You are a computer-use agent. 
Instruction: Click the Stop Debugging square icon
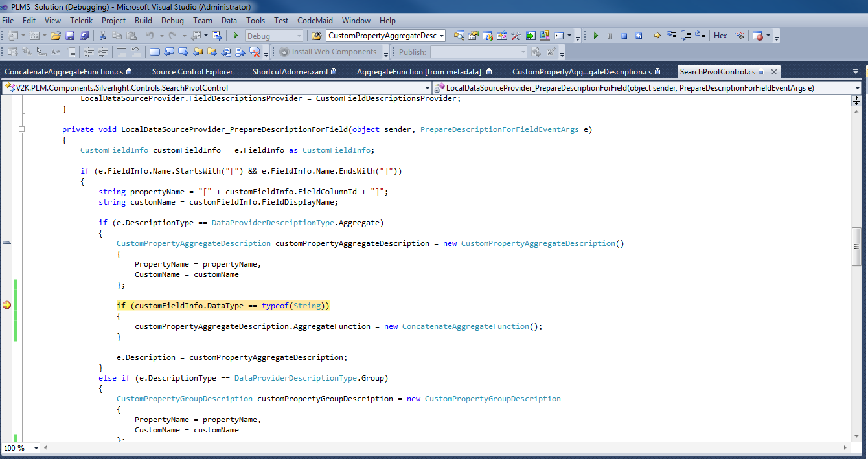click(624, 36)
